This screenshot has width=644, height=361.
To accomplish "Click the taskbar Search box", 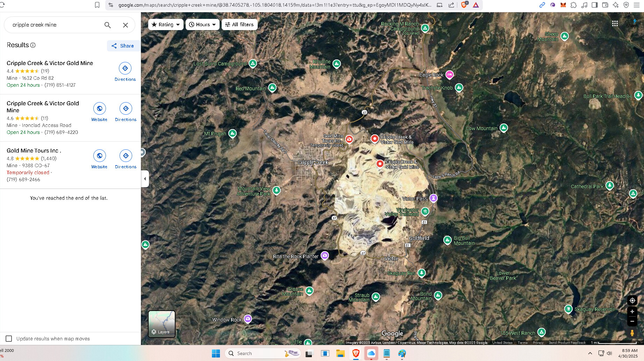I will tap(263, 353).
